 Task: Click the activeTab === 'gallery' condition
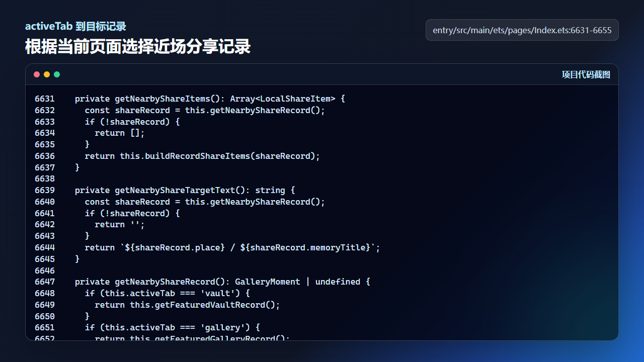click(x=173, y=328)
